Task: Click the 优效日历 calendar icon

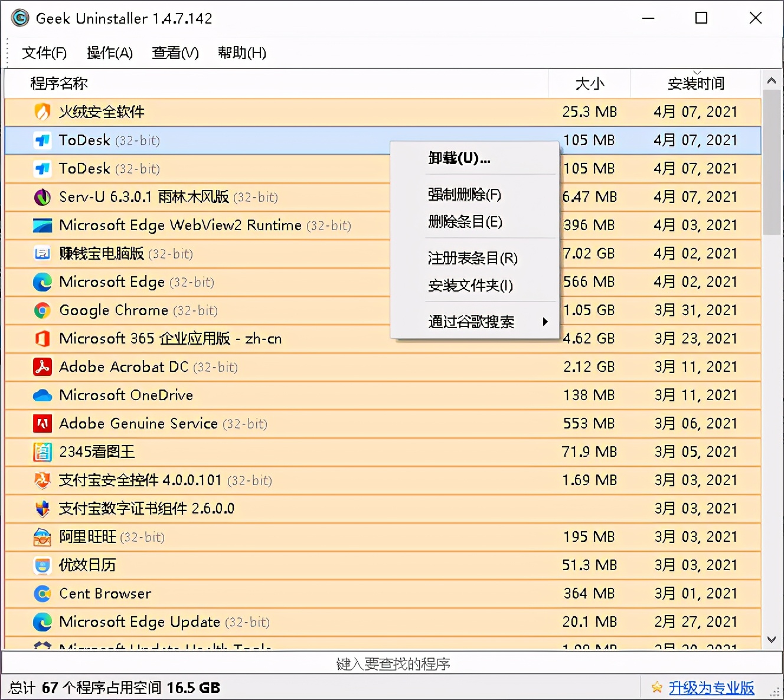Action: pyautogui.click(x=42, y=565)
